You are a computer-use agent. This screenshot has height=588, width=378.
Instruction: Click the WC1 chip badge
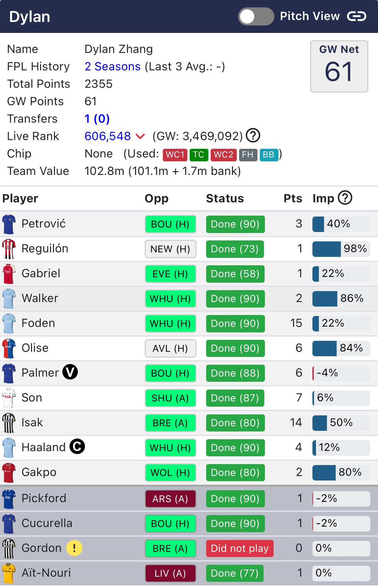175,155
